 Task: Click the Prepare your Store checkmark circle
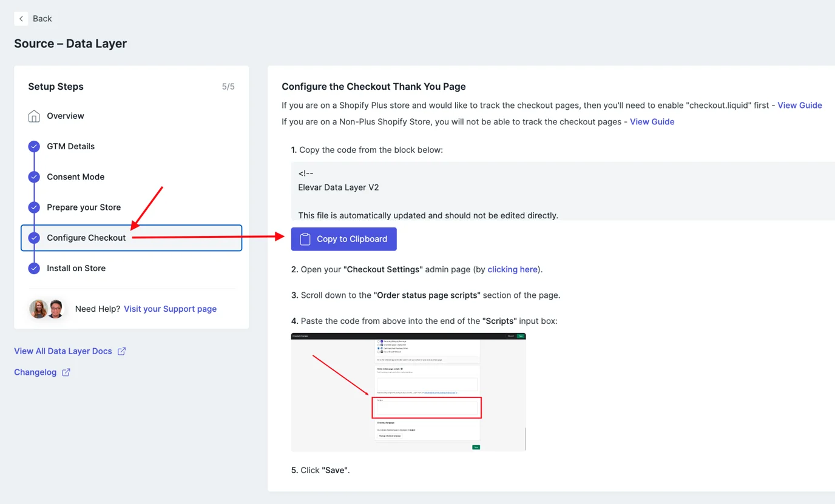(x=34, y=207)
